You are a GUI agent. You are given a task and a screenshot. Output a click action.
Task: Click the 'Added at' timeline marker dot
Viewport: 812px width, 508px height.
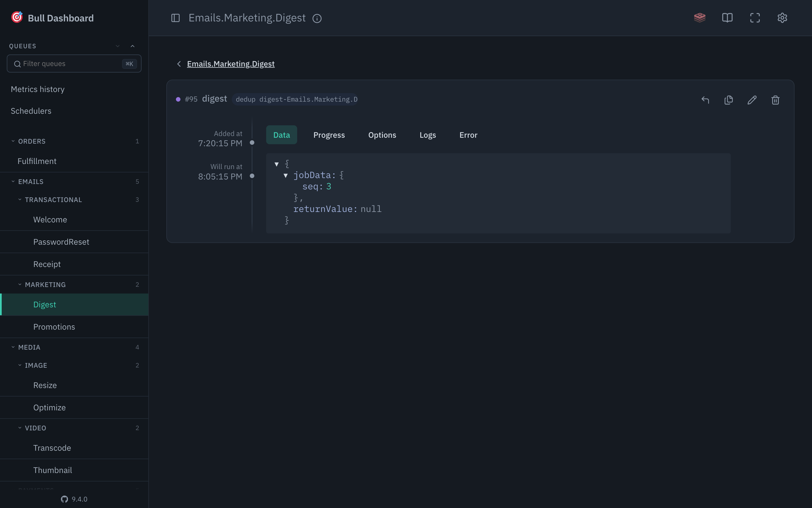click(252, 143)
